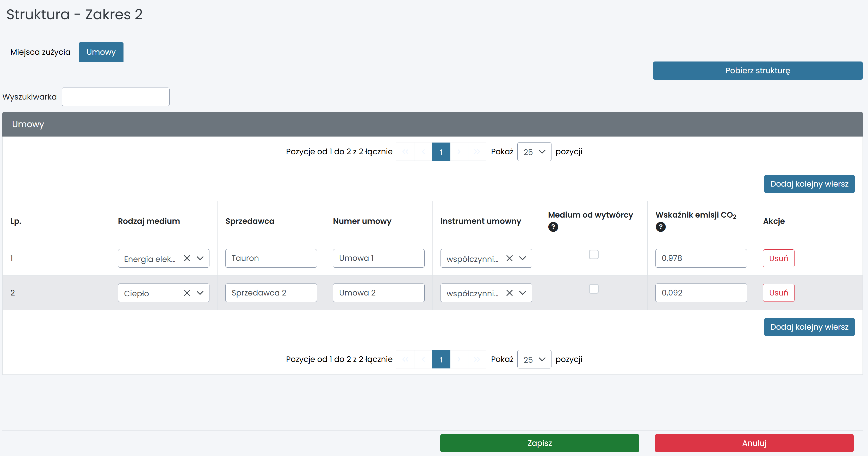Click help icon next to Medium od wytwórcy
868x456 pixels.
click(x=553, y=227)
